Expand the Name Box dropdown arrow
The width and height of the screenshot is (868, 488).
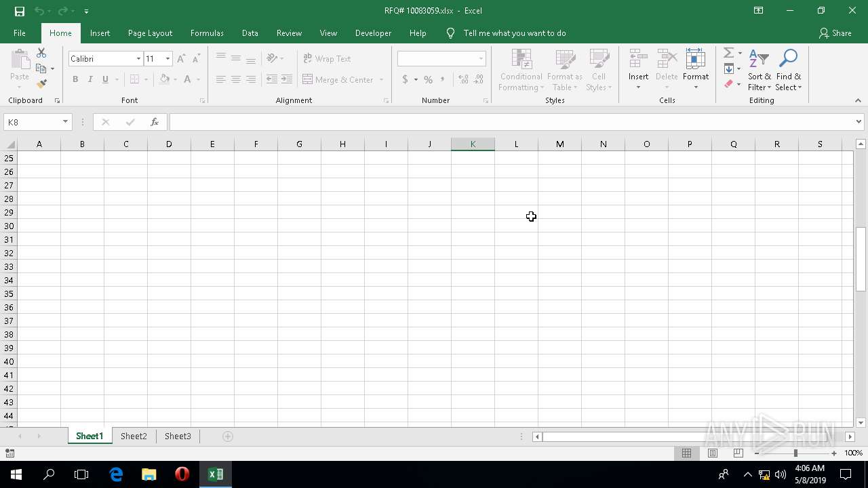[65, 122]
